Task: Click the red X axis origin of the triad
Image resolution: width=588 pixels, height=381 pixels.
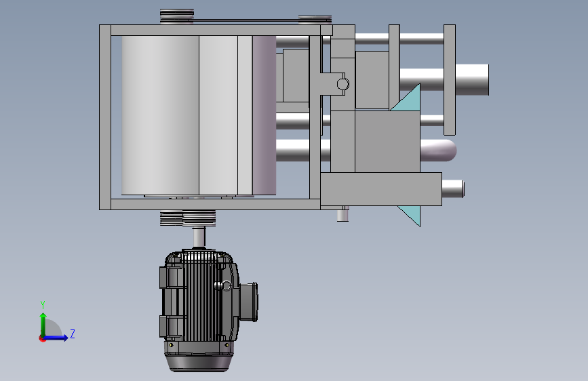Action: click(42, 339)
